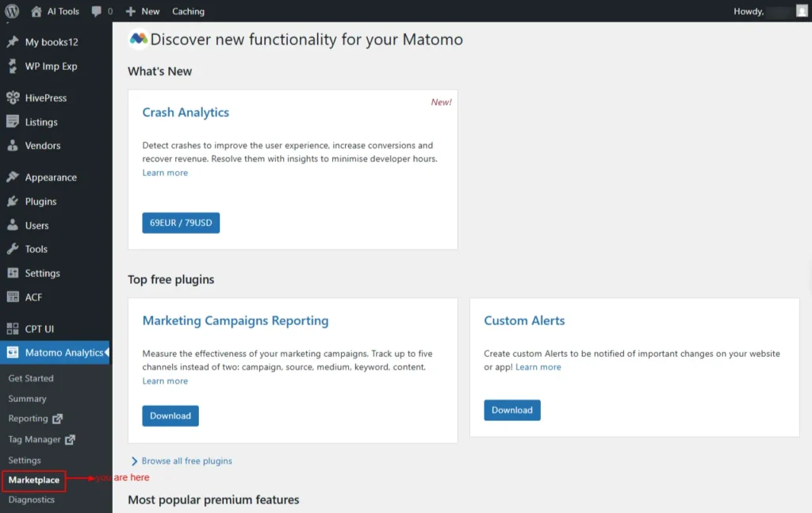Click the WordPress logo icon
Image resolution: width=812 pixels, height=513 pixels.
tap(12, 11)
